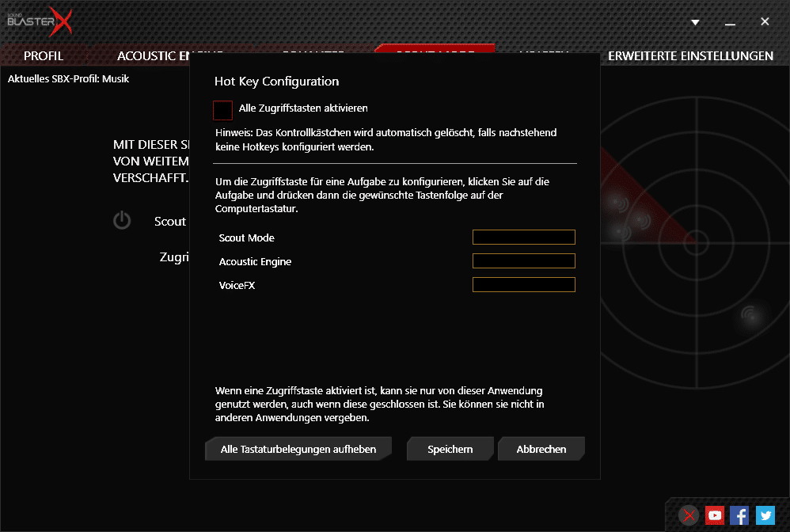Open the Facebook icon link

pyautogui.click(x=739, y=515)
